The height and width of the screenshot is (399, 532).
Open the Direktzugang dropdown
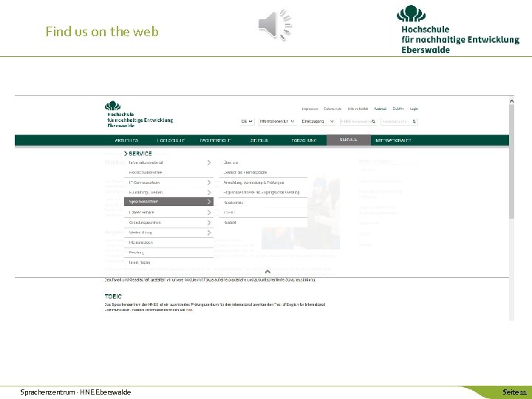318,121
